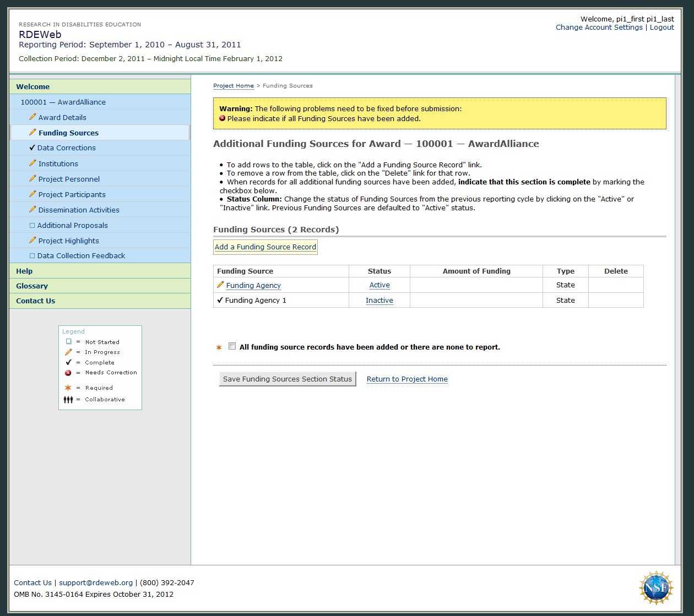The image size is (694, 616).
Task: Collapse the 100001 — AwardAlliance project tree
Action: pyautogui.click(x=63, y=102)
